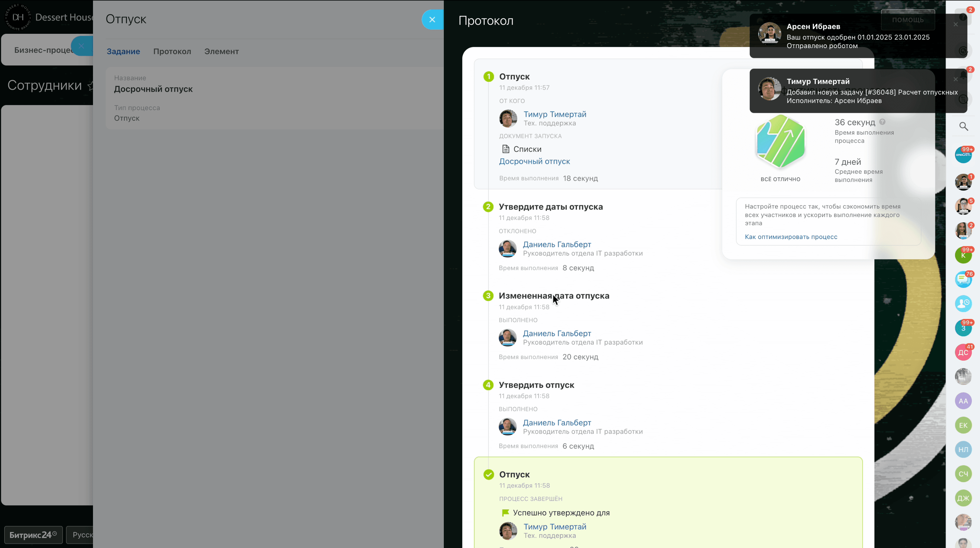Follow the Как оптимизировать процесс link
The height and width of the screenshot is (548, 980).
(791, 237)
